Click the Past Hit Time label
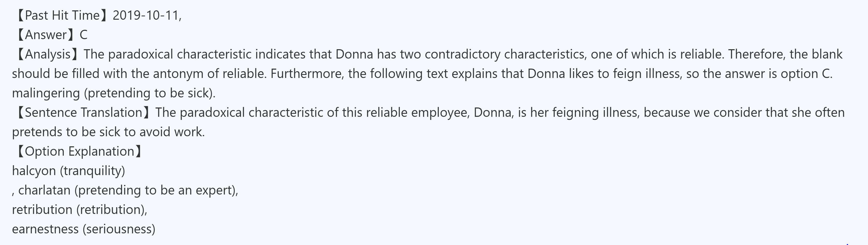This screenshot has height=245, width=868. pos(62,16)
